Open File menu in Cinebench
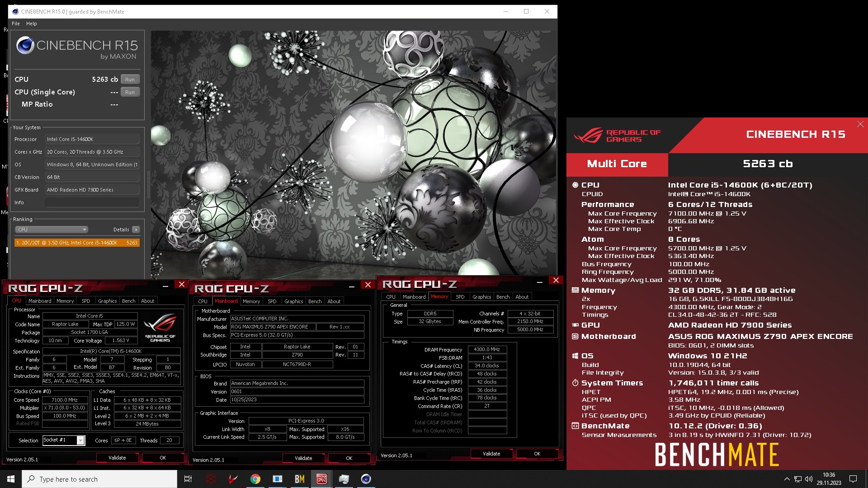Viewport: 868px width, 488px height. point(16,23)
